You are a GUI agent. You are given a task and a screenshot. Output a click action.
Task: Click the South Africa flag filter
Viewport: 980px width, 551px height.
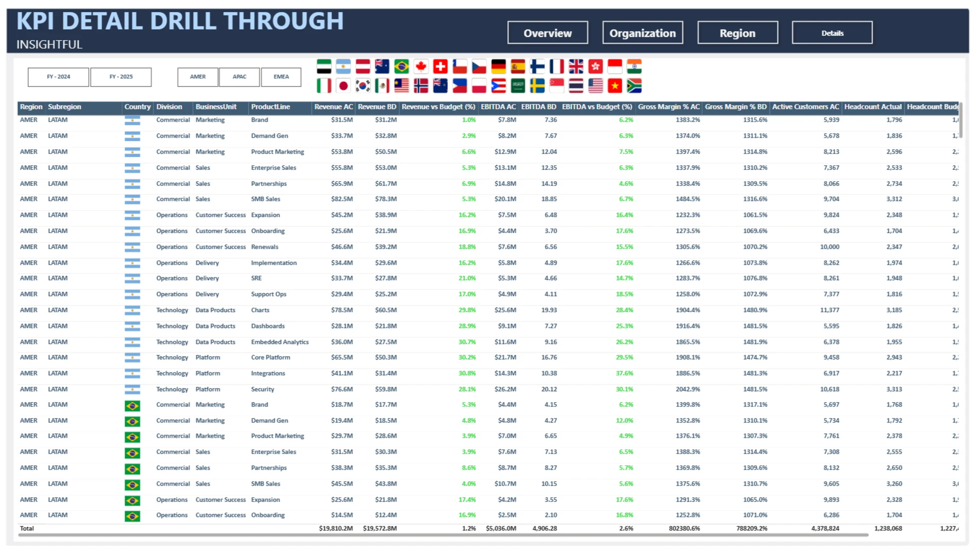point(634,86)
